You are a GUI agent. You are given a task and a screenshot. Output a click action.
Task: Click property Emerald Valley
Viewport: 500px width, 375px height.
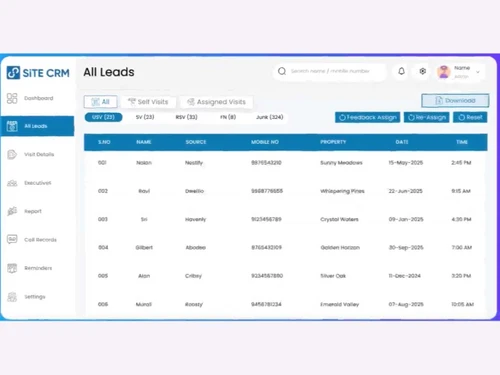[x=340, y=304]
